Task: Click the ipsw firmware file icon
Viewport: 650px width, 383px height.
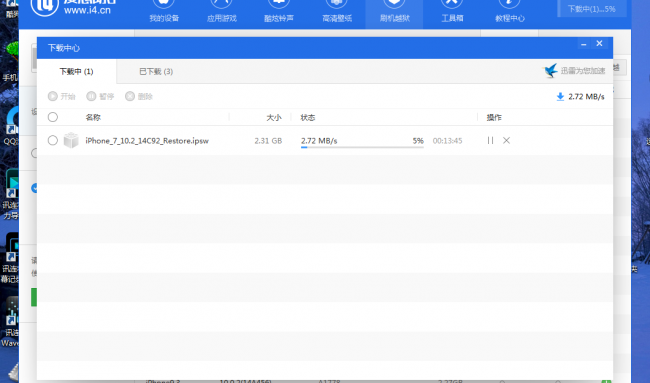Action: pos(71,141)
